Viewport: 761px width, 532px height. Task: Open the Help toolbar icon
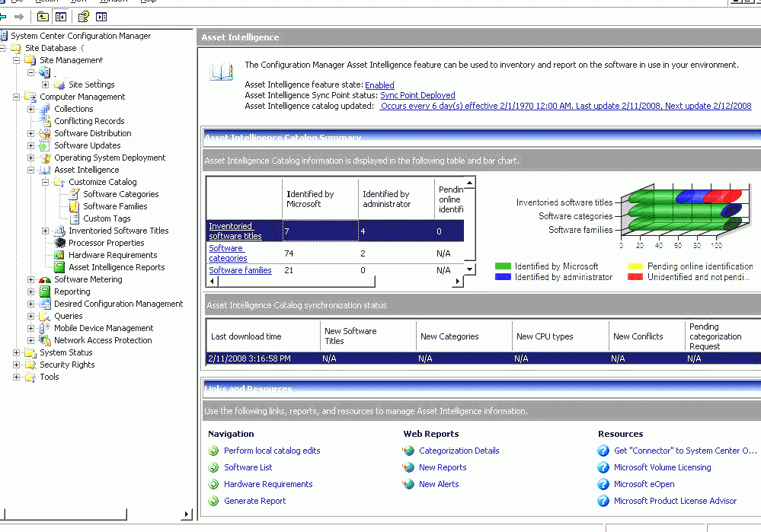pos(82,16)
